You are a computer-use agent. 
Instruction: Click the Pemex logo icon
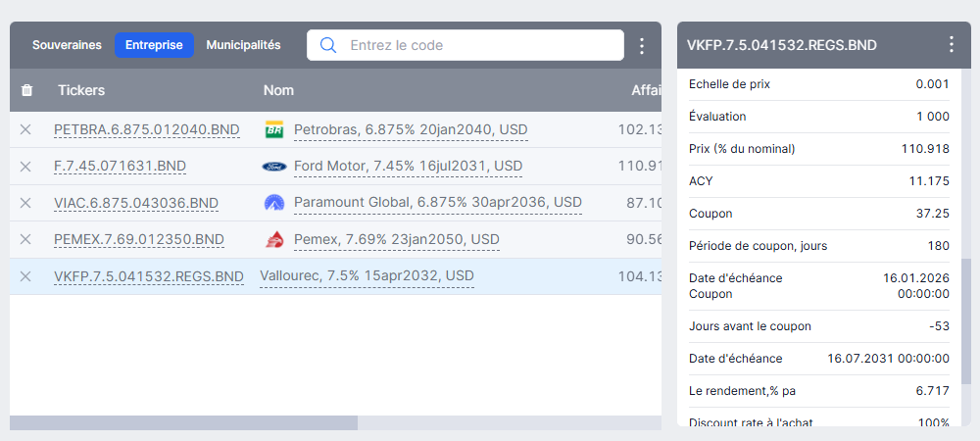click(x=273, y=239)
